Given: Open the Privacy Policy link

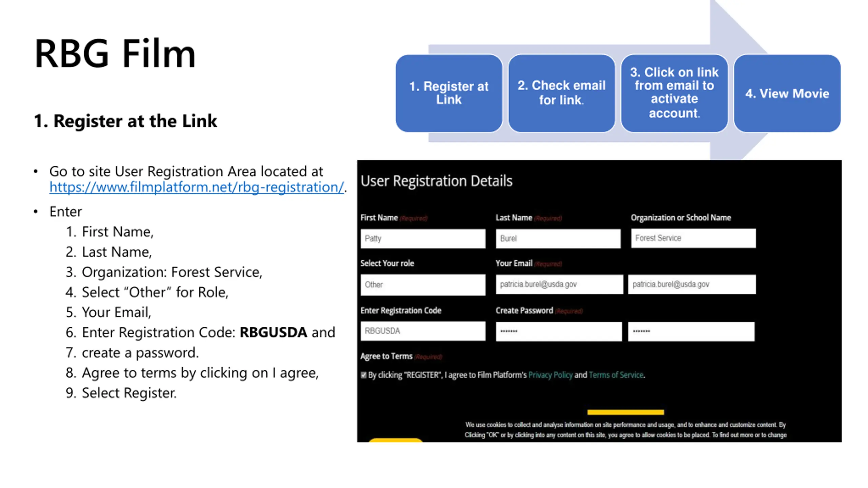Looking at the screenshot, I should pos(550,375).
